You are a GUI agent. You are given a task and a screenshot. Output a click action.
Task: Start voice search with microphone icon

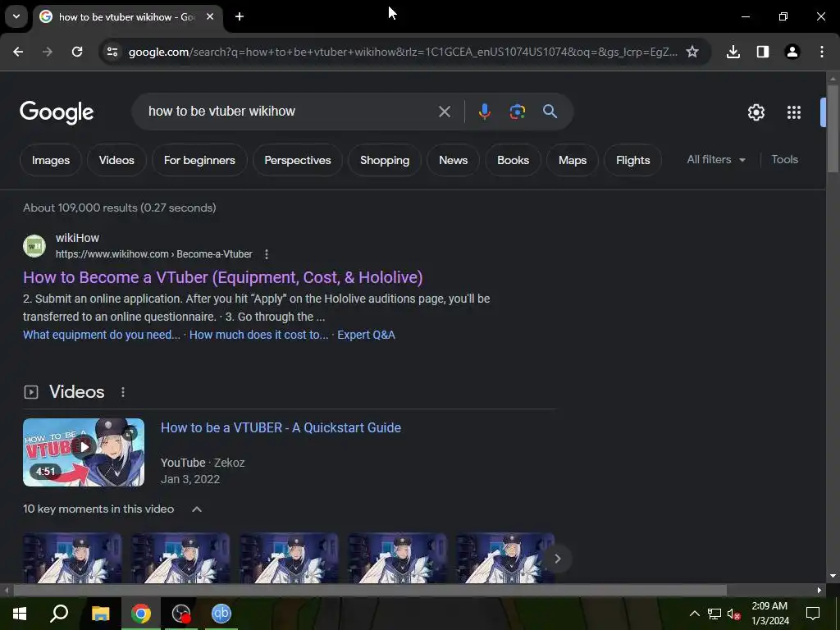pyautogui.click(x=484, y=112)
